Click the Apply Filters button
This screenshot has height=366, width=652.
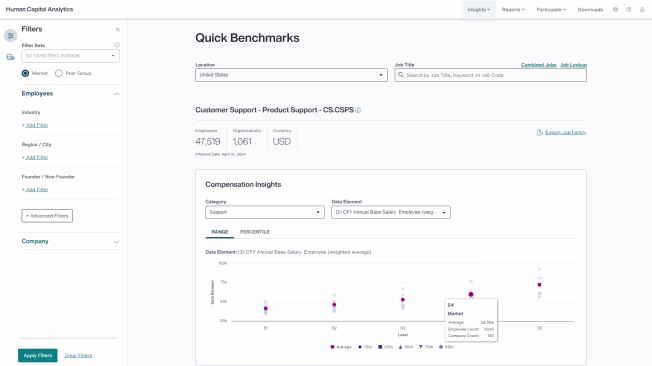pyautogui.click(x=38, y=356)
